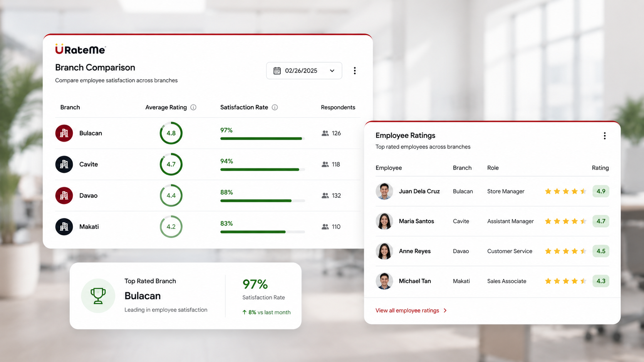Click Customer Service role text
This screenshot has height=362, width=644.
click(x=510, y=251)
